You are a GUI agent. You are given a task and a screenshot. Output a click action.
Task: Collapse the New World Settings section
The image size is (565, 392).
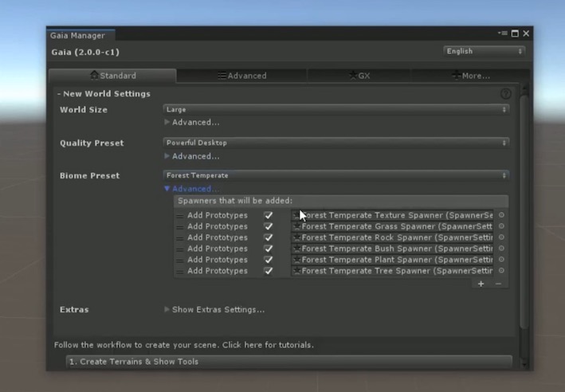104,94
